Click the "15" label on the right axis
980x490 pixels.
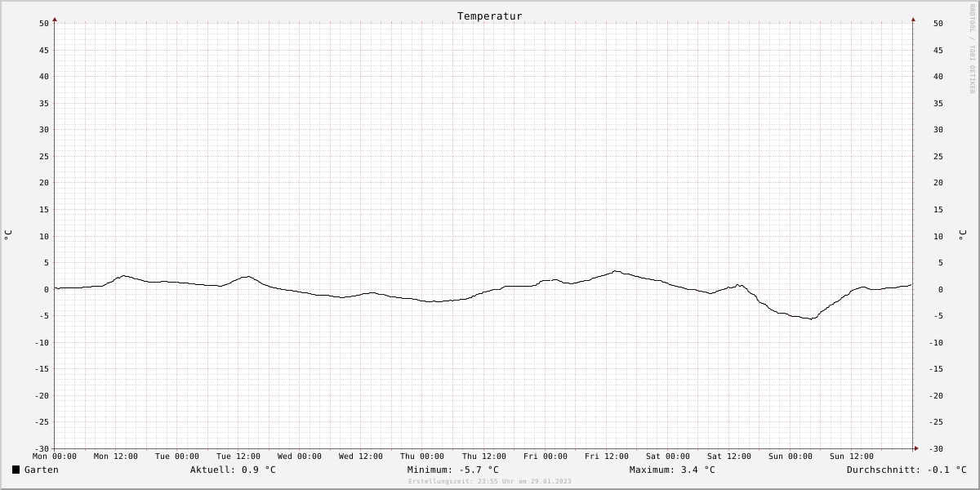pyautogui.click(x=938, y=210)
